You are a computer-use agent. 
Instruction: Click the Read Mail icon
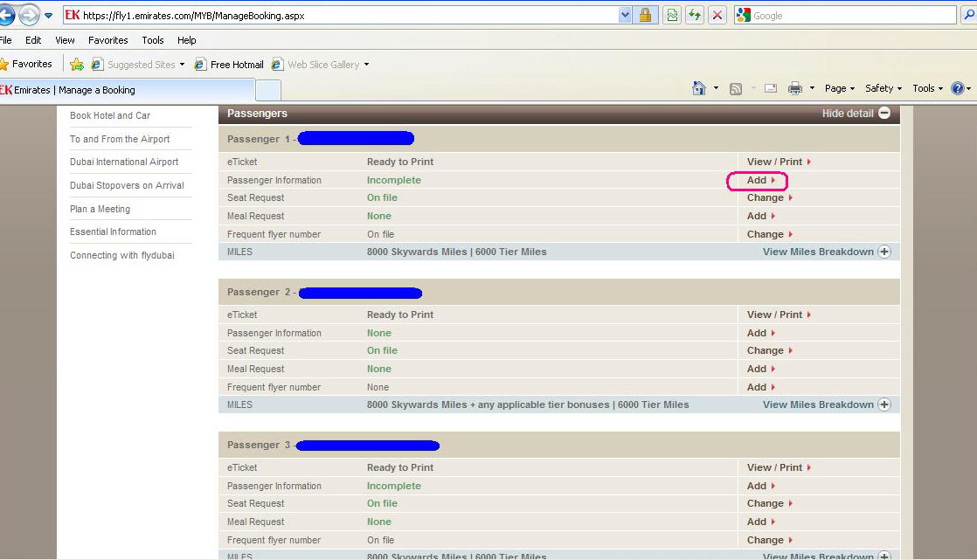[771, 88]
